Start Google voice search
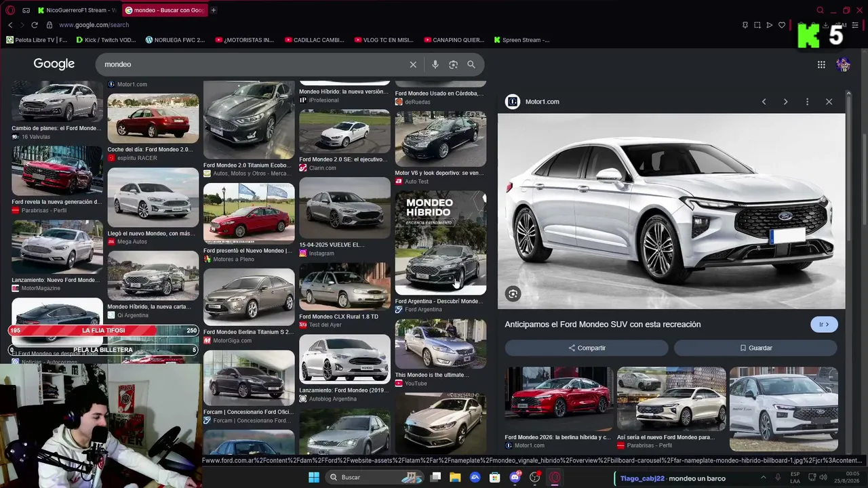The height and width of the screenshot is (488, 868). (x=435, y=64)
